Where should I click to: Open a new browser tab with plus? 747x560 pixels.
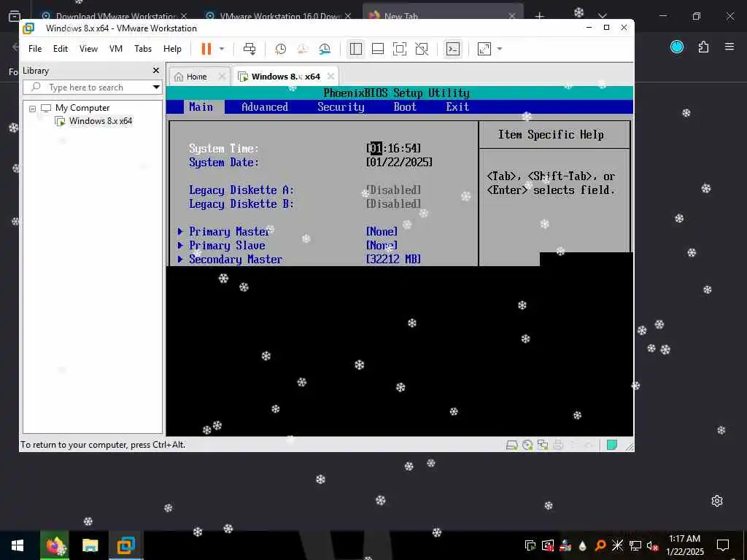[539, 16]
